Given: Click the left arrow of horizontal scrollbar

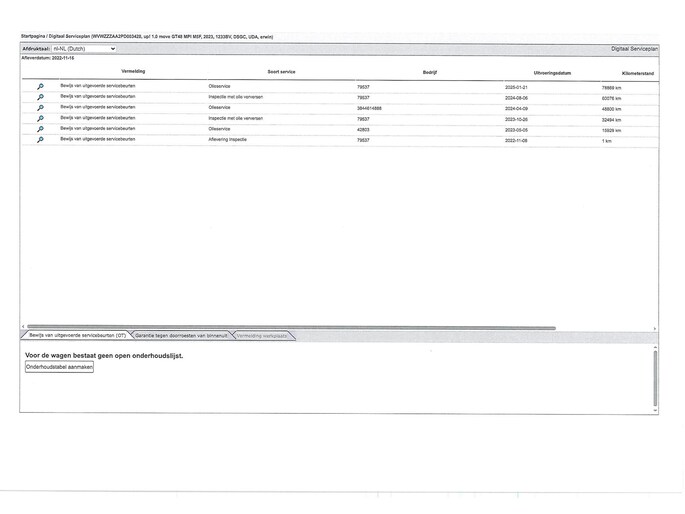Looking at the screenshot, I should [x=23, y=326].
